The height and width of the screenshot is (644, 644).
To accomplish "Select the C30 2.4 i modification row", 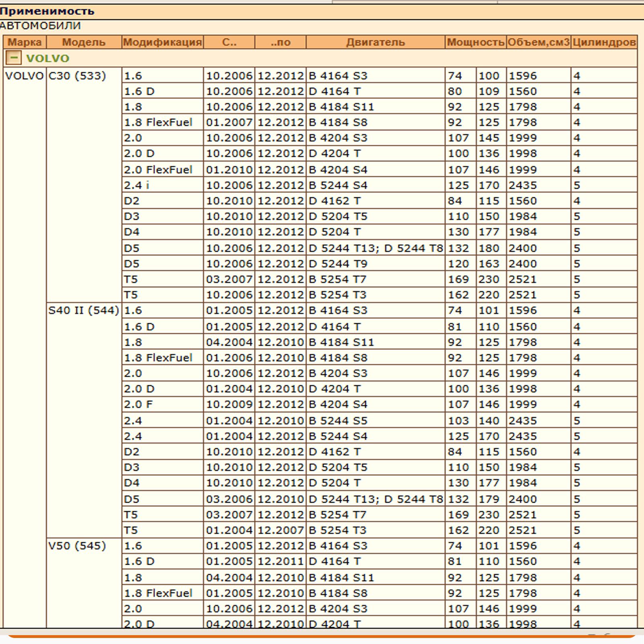I will pyautogui.click(x=380, y=185).
